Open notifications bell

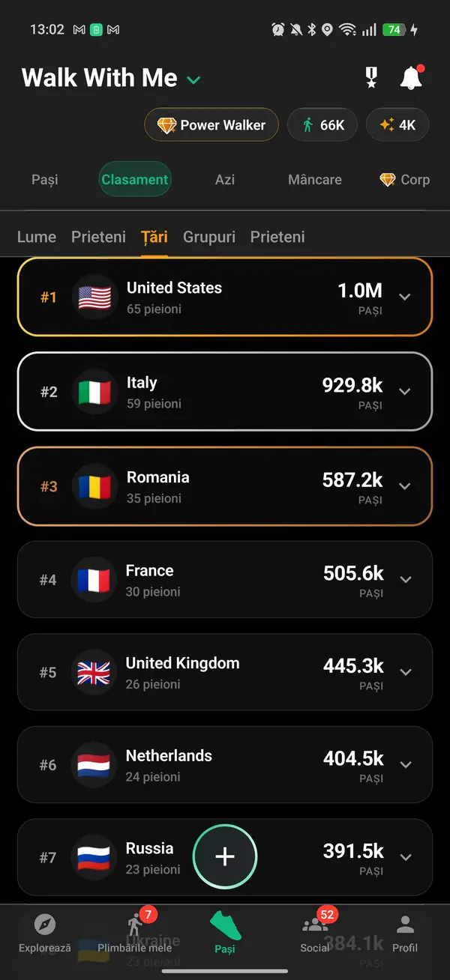[411, 78]
